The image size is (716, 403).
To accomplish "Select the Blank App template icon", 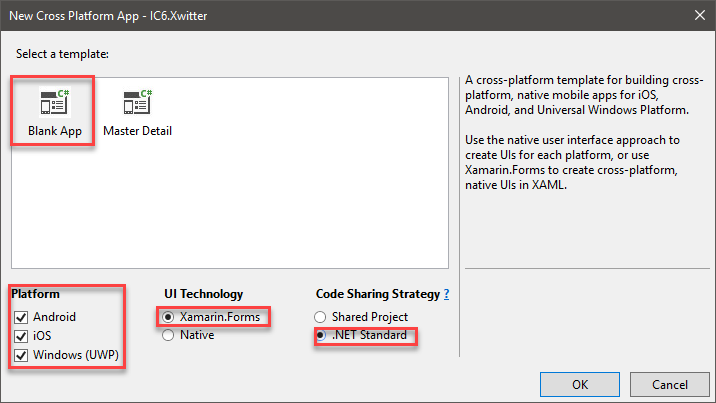I will (x=54, y=104).
